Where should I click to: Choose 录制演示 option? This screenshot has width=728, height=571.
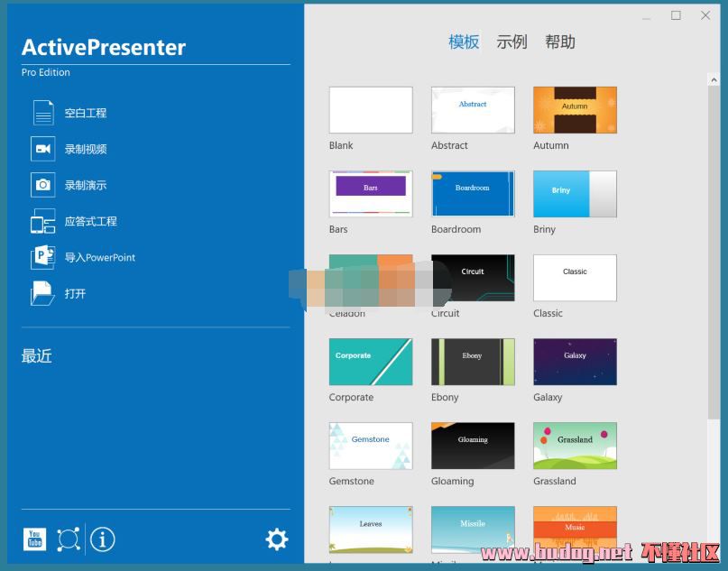86,185
